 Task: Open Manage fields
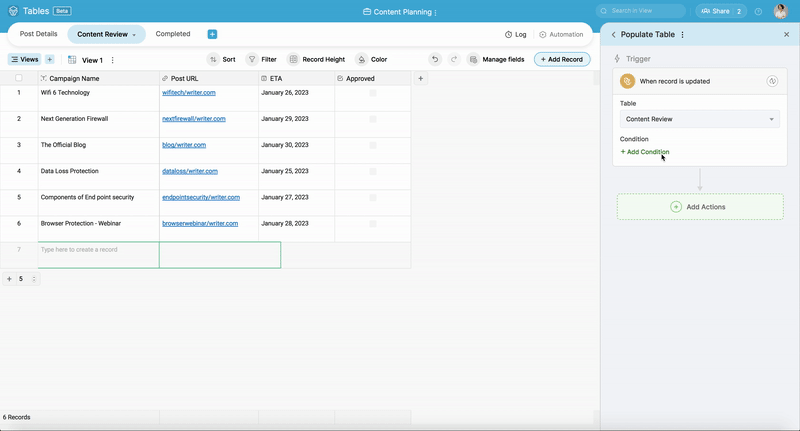click(474, 60)
